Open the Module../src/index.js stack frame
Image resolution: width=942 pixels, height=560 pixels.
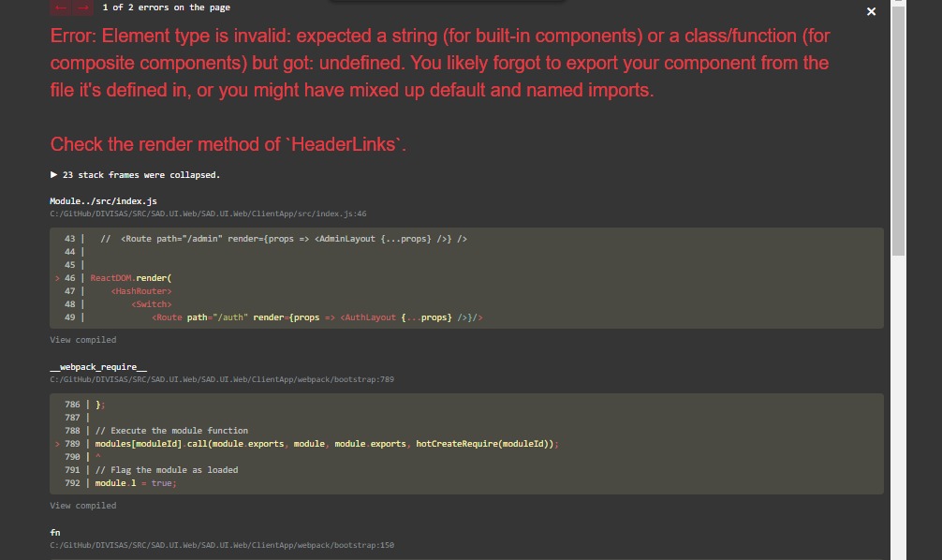point(104,200)
